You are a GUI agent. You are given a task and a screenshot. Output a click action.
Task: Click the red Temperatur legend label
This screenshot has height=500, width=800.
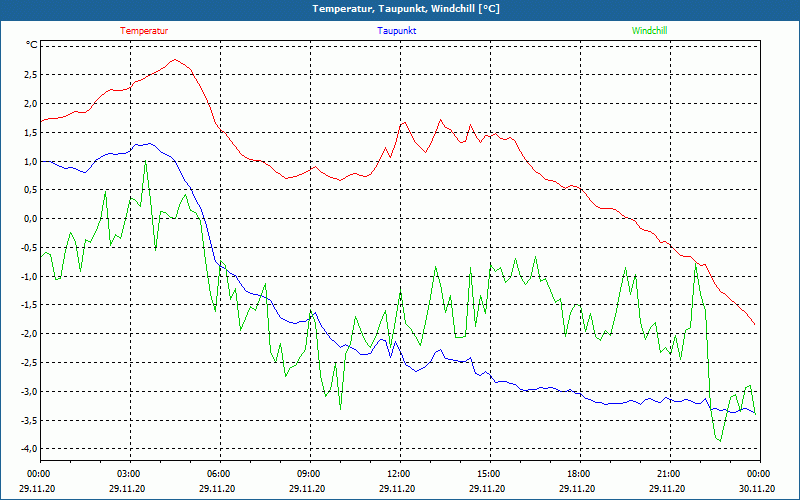144,31
